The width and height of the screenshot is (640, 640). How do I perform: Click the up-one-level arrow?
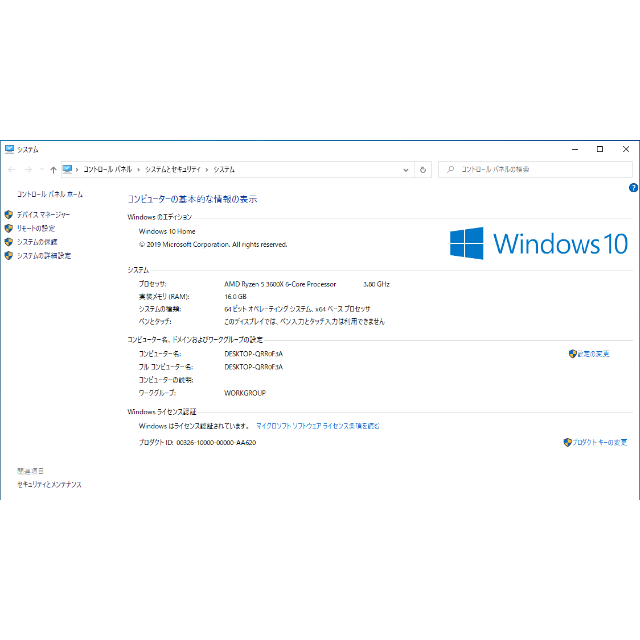point(53,170)
